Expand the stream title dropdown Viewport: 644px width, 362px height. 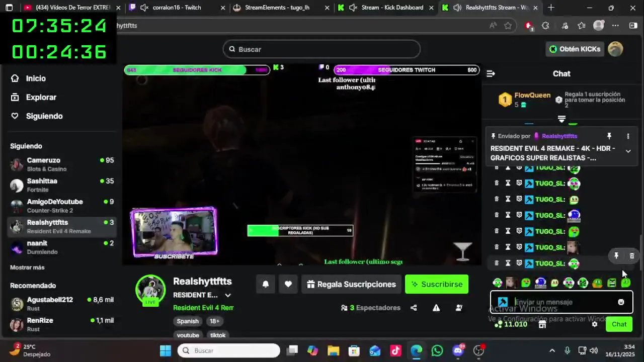[x=228, y=295]
